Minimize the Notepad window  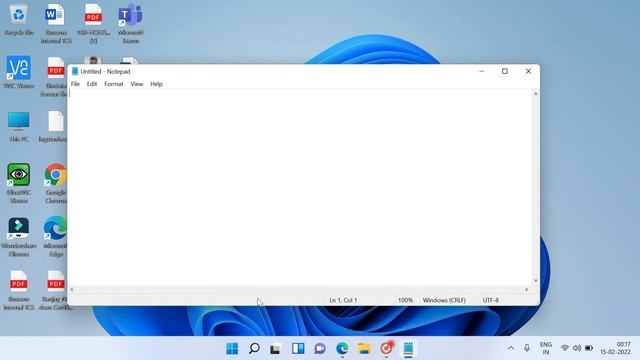pos(482,71)
